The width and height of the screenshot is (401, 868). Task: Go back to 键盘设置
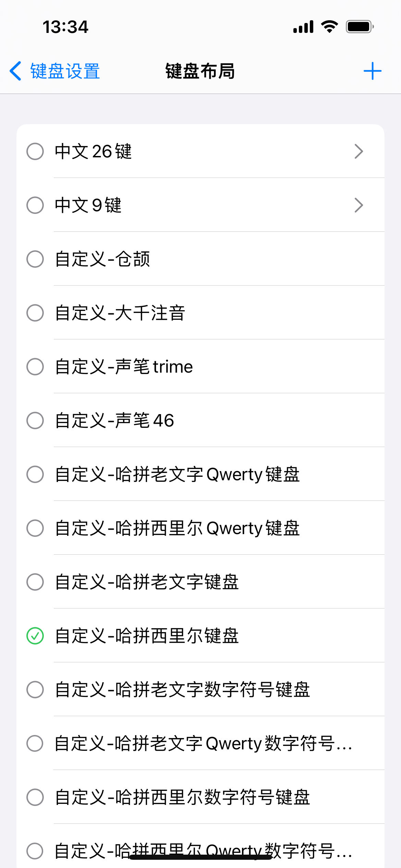[65, 71]
